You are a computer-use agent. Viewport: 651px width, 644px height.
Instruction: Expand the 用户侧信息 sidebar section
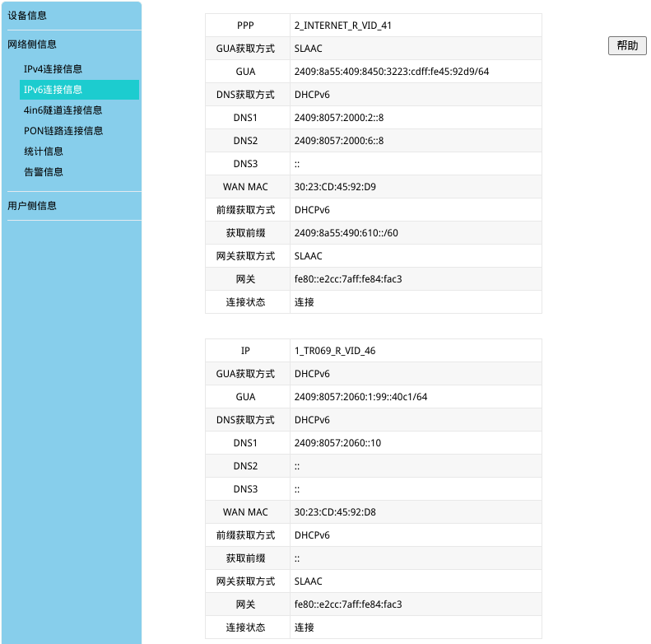(32, 206)
